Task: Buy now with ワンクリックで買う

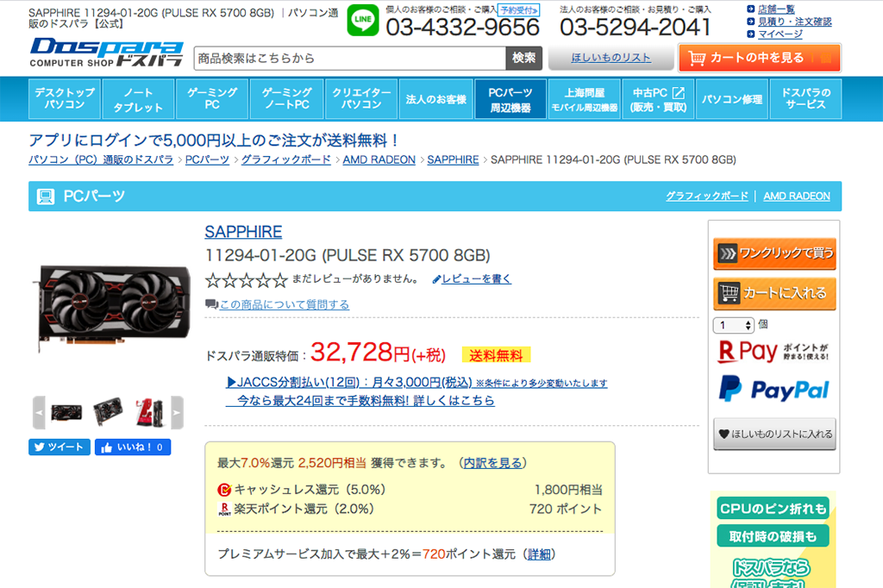Action: (774, 253)
